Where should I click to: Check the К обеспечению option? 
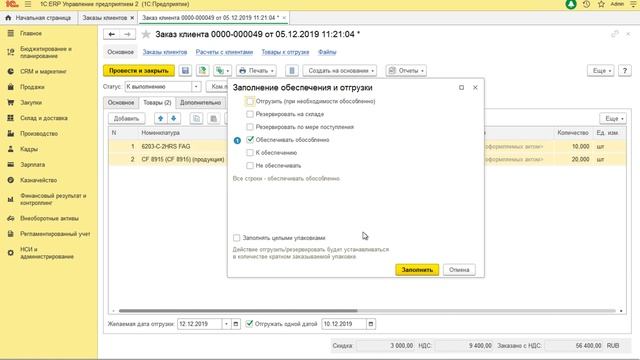250,153
